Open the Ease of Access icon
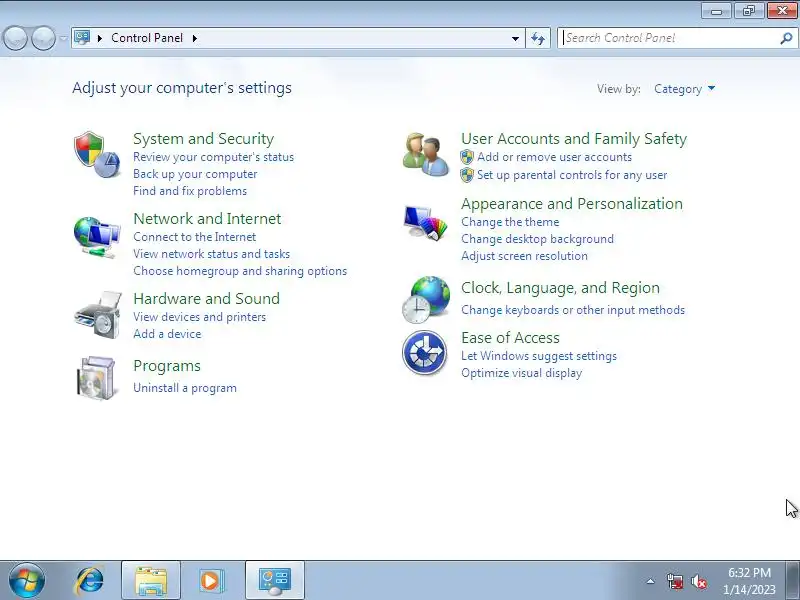 pyautogui.click(x=424, y=353)
